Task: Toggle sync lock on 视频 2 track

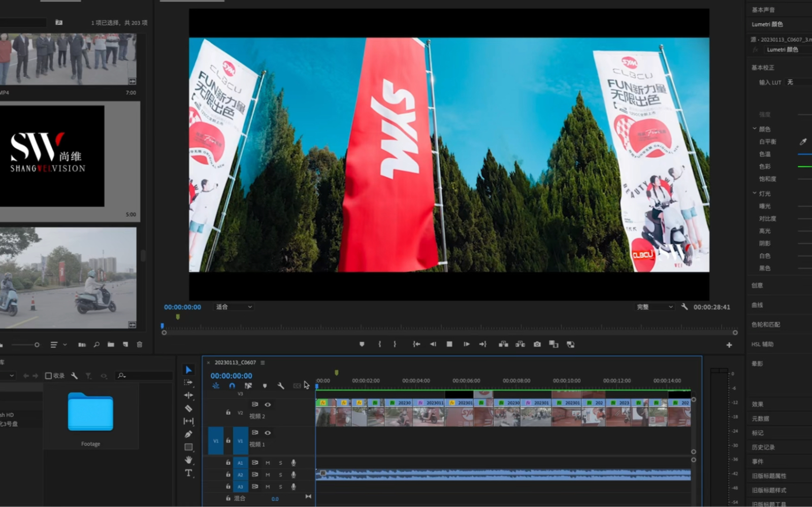Action: [x=255, y=404]
